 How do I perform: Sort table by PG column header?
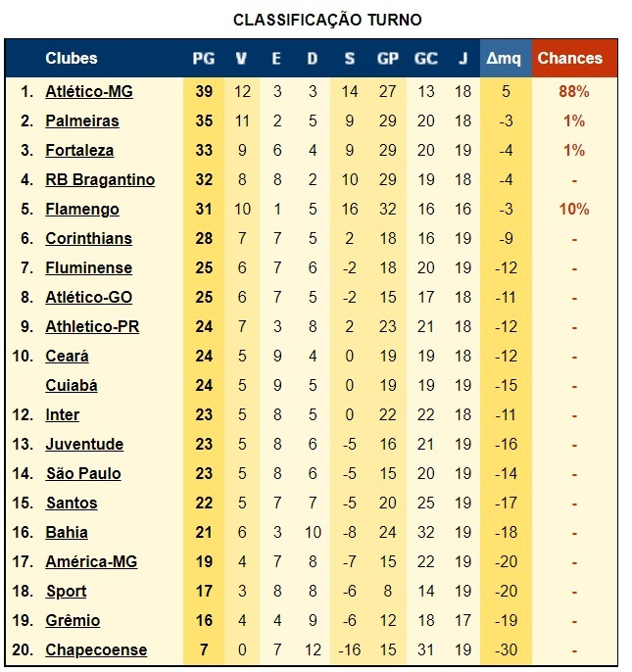(x=204, y=59)
